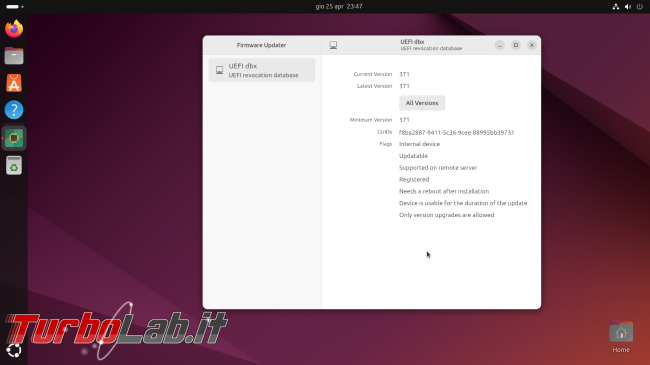Open the App Center dock icon
Viewport: 650px width, 365px height.
coord(14,83)
